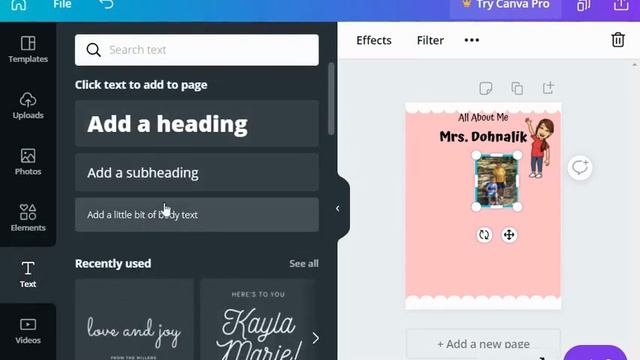Screen dimensions: 640x360
Task: Select the Bitmoji character image
Action: pos(540,148)
